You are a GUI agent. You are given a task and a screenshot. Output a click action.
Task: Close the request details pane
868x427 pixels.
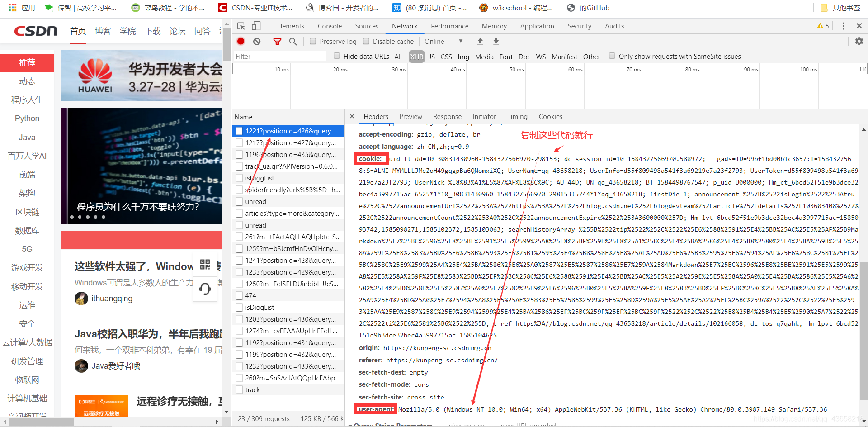coord(352,116)
